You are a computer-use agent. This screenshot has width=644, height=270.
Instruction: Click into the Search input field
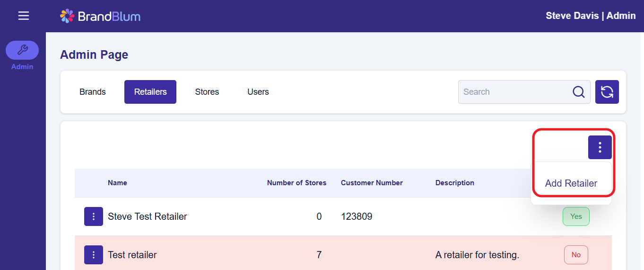[515, 92]
